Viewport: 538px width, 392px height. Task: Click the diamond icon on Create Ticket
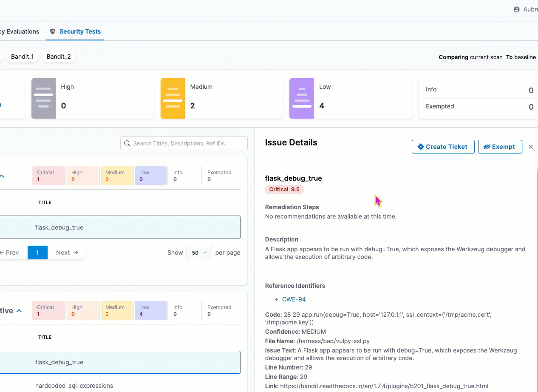[x=421, y=147]
